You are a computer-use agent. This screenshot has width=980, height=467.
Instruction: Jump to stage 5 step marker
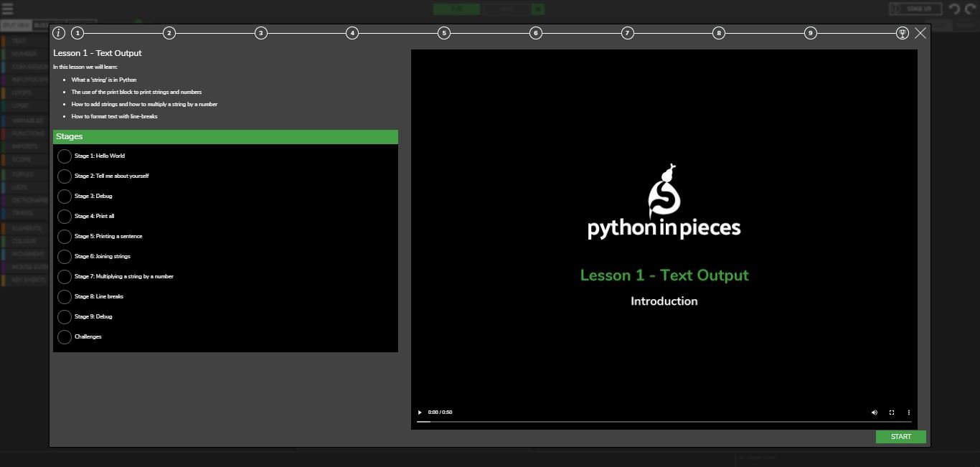[444, 33]
